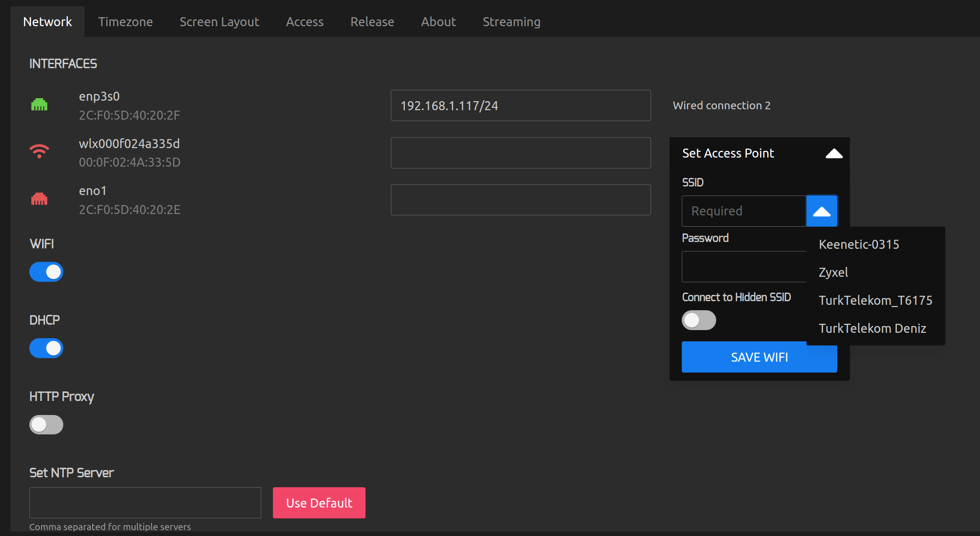Choose Zyxel network from the SSID list
This screenshot has height=536, width=980.
pyautogui.click(x=833, y=272)
